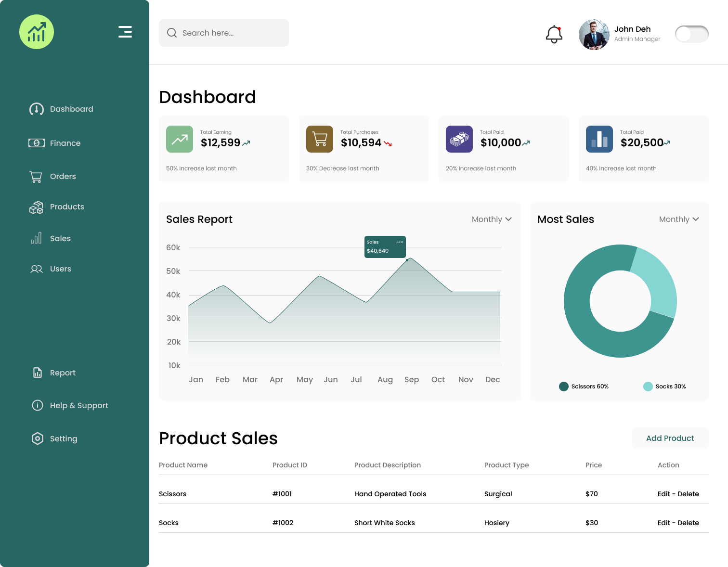Click John Deh's profile avatar
This screenshot has width=728, height=567.
click(x=594, y=35)
